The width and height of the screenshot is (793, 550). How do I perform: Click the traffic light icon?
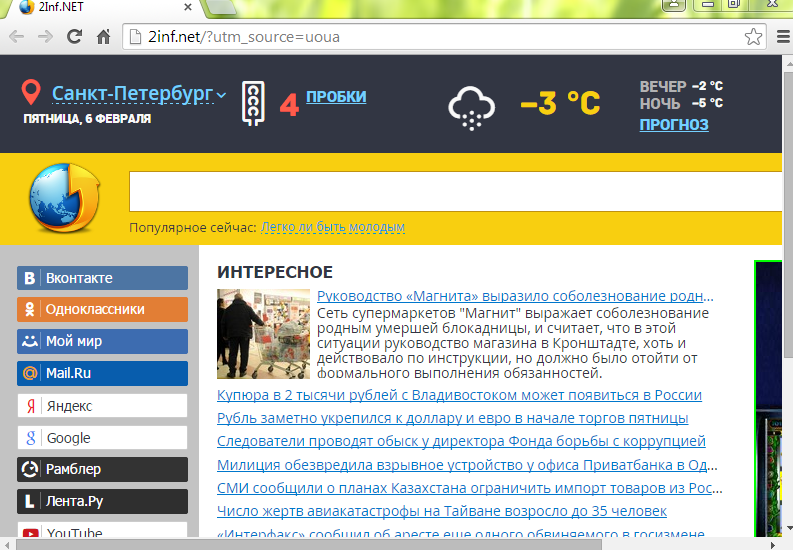tap(253, 103)
